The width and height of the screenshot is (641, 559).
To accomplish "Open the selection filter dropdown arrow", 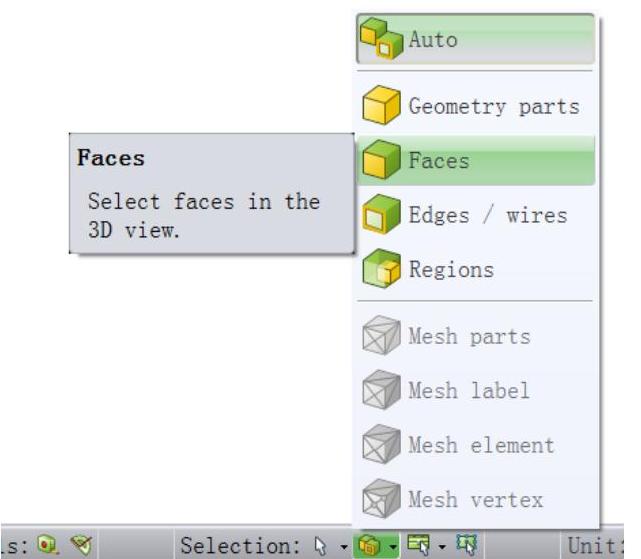I will [x=442, y=547].
